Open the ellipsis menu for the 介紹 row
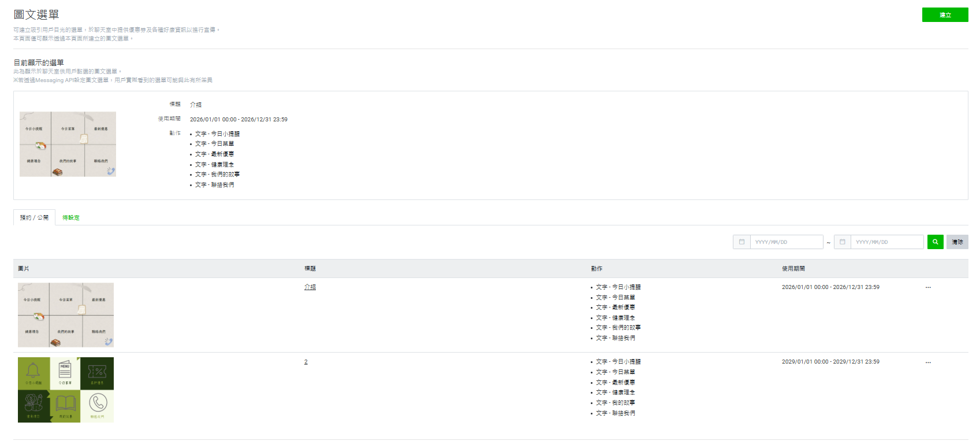 click(x=928, y=287)
